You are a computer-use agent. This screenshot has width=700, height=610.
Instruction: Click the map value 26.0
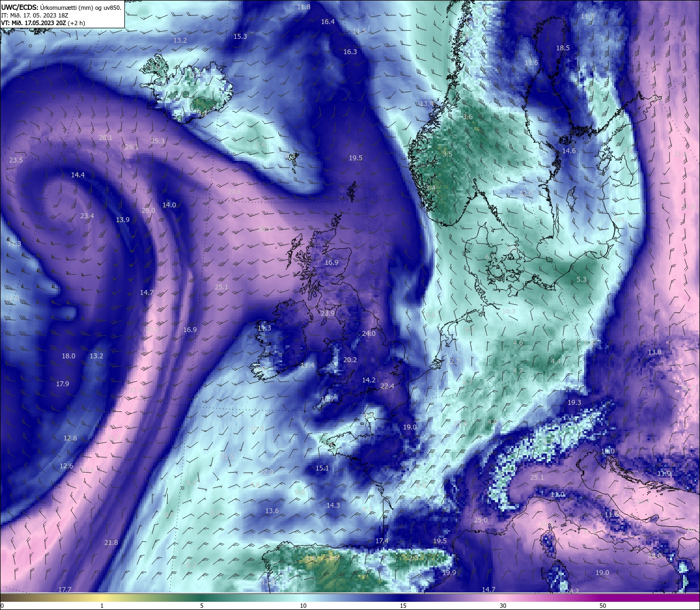click(x=148, y=211)
